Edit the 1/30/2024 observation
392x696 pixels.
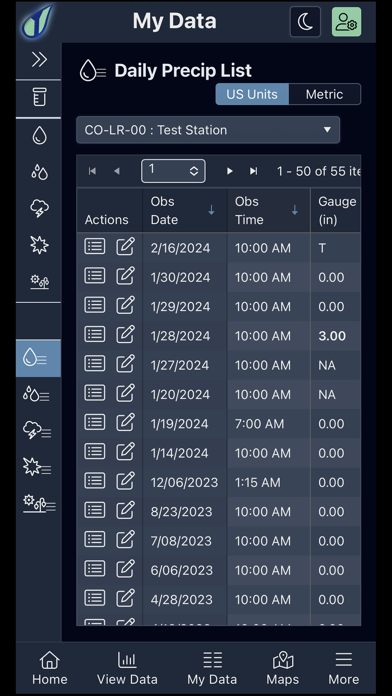tap(125, 276)
